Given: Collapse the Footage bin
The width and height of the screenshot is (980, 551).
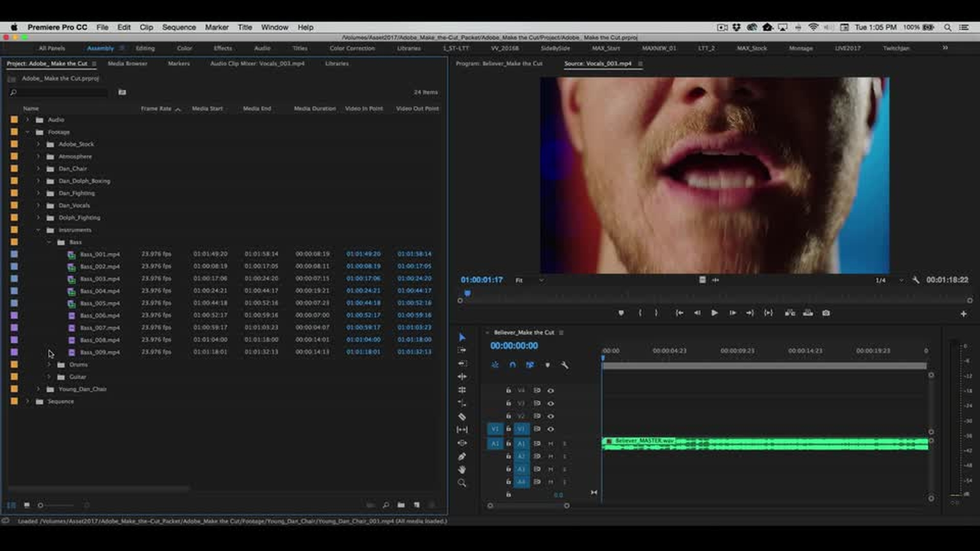Looking at the screenshot, I should point(28,132).
